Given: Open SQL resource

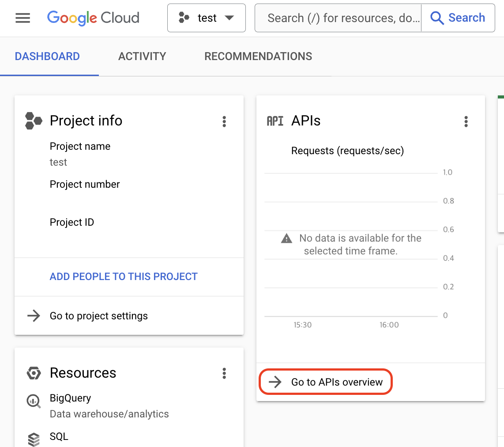Looking at the screenshot, I should [x=59, y=436].
